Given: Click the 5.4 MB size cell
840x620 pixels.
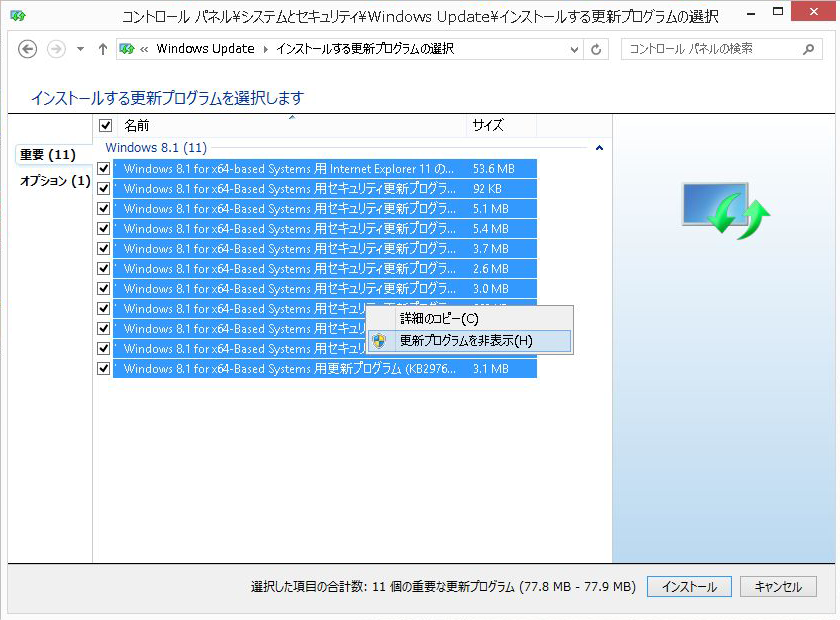Looking at the screenshot, I should tap(491, 229).
